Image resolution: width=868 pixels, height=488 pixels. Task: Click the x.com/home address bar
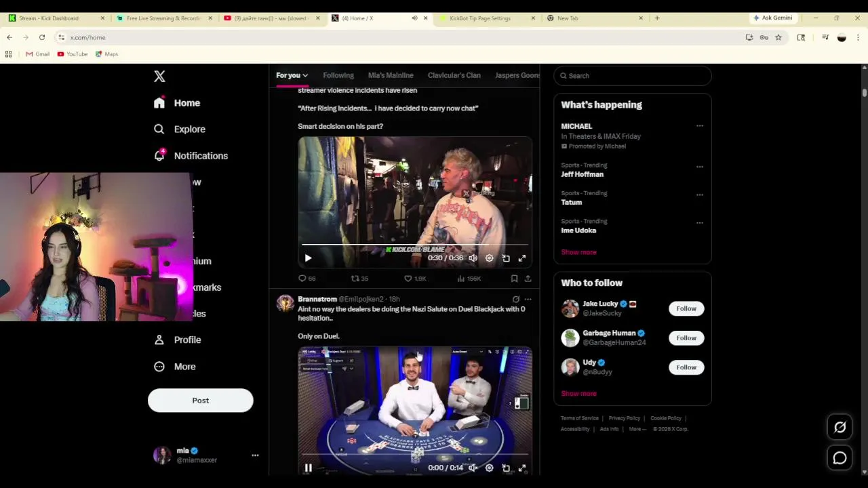[x=400, y=37]
